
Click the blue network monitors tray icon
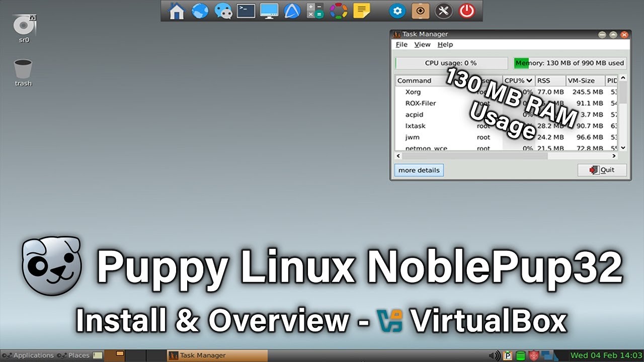[x=547, y=355]
